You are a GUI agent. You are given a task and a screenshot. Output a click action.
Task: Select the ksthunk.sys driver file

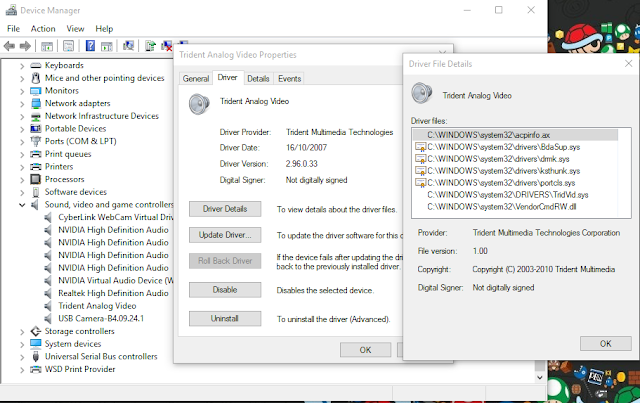504,171
